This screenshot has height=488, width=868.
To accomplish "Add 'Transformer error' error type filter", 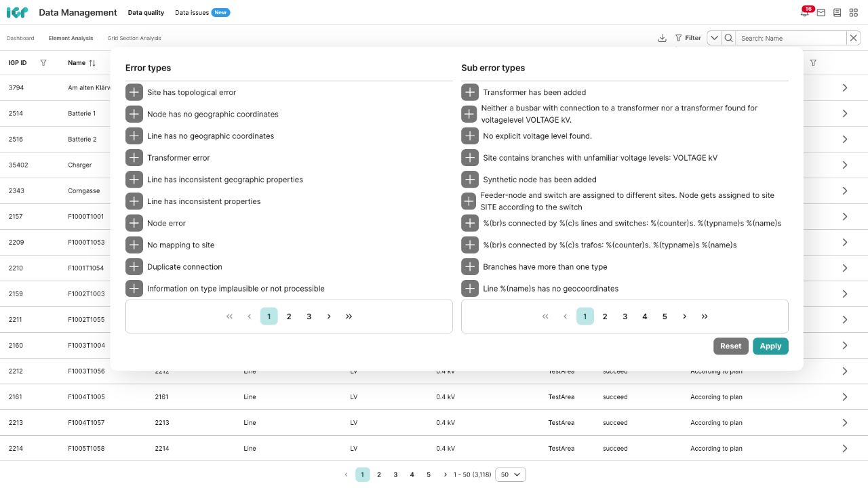I will [134, 158].
